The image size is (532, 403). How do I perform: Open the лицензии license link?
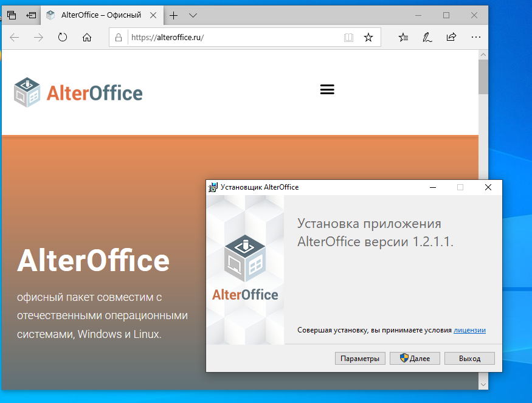point(469,330)
